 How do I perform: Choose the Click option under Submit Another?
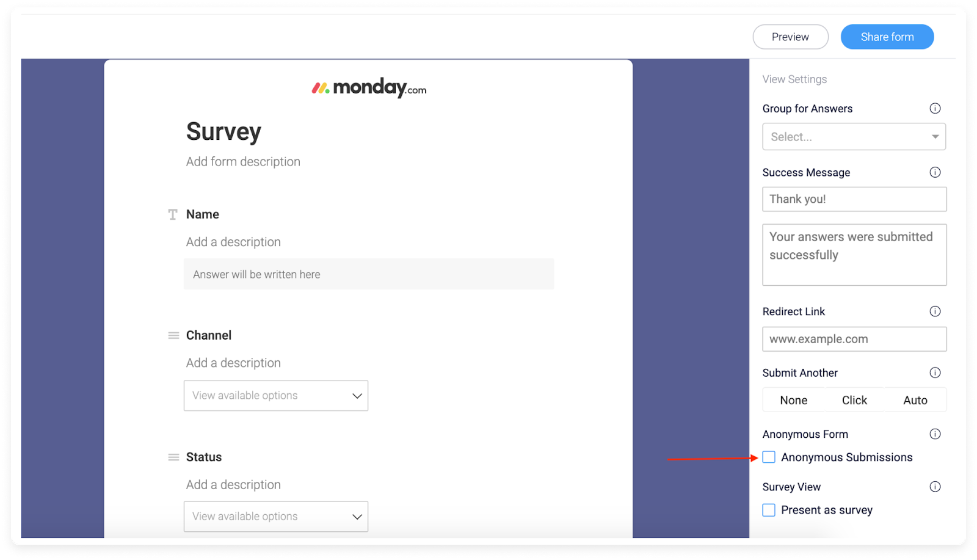click(x=854, y=400)
